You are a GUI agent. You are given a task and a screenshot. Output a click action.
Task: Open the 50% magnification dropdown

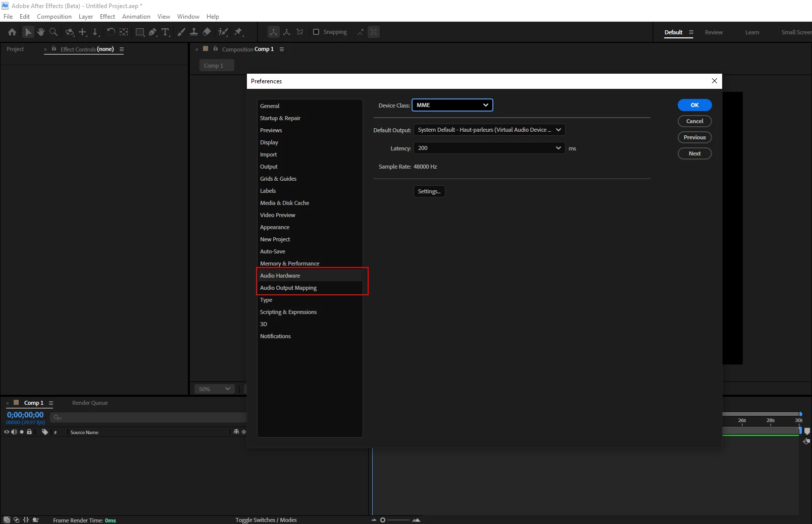[x=215, y=389]
